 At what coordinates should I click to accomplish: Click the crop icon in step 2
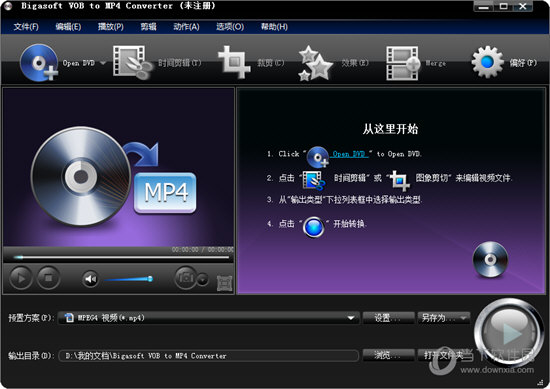pyautogui.click(x=399, y=180)
